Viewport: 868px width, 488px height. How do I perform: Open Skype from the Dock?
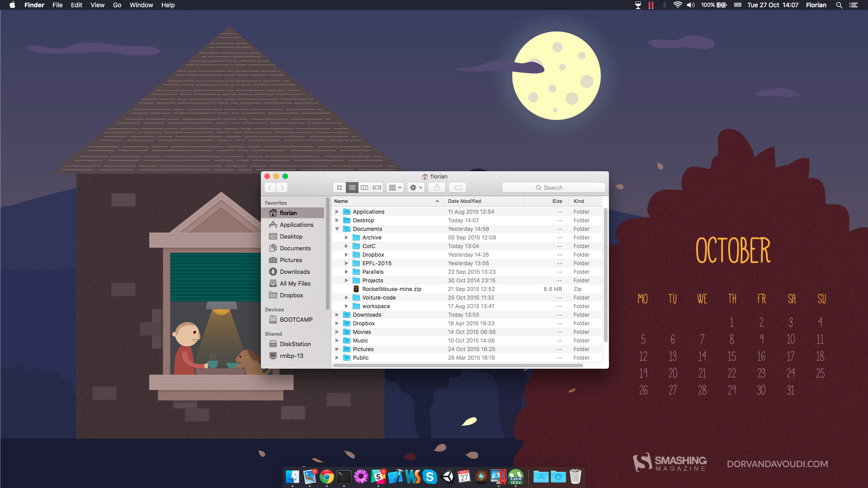pyautogui.click(x=430, y=477)
